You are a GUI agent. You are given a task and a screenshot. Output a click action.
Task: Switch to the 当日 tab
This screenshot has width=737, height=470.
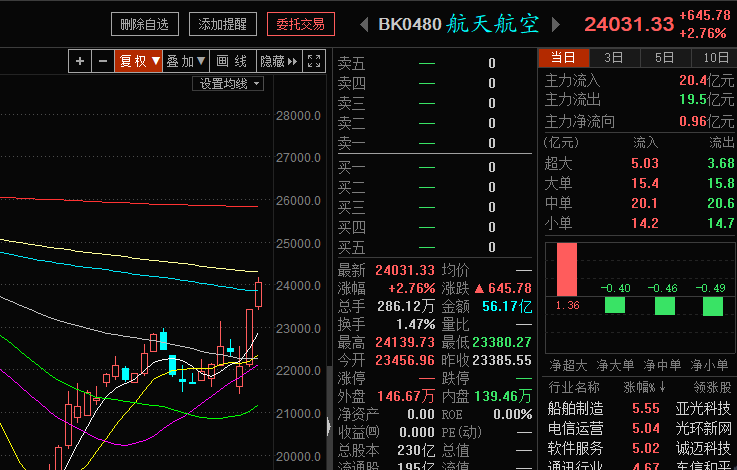[564, 58]
